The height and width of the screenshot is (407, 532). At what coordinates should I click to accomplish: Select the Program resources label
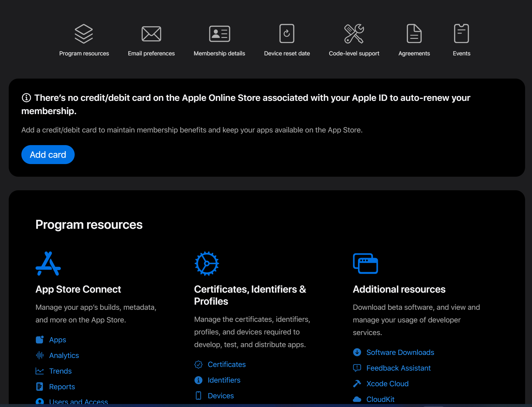pos(84,53)
